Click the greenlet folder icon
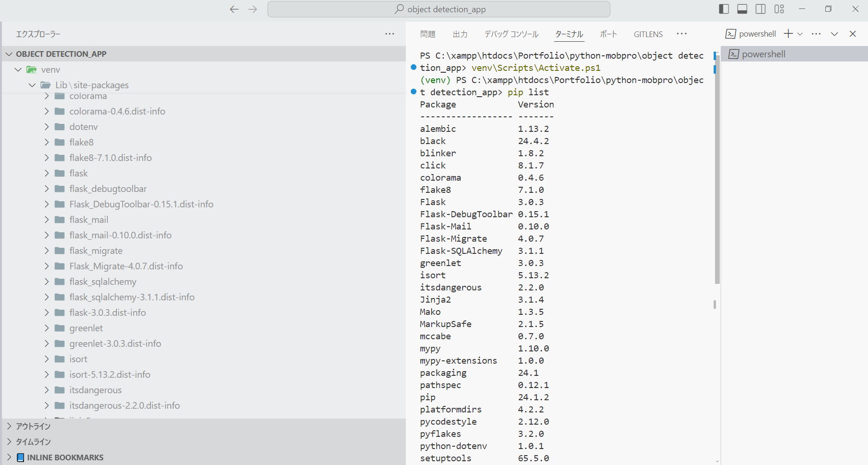 60,328
